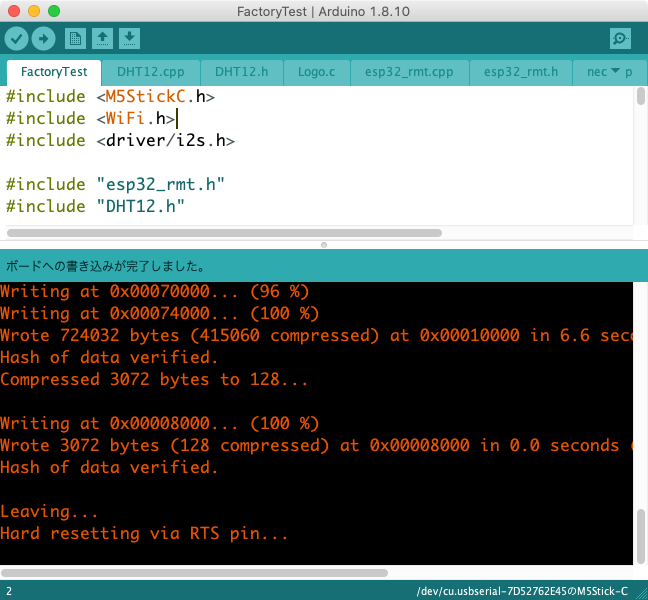
Task: Click the code editor horizontal scrollbar
Action: [x=224, y=233]
